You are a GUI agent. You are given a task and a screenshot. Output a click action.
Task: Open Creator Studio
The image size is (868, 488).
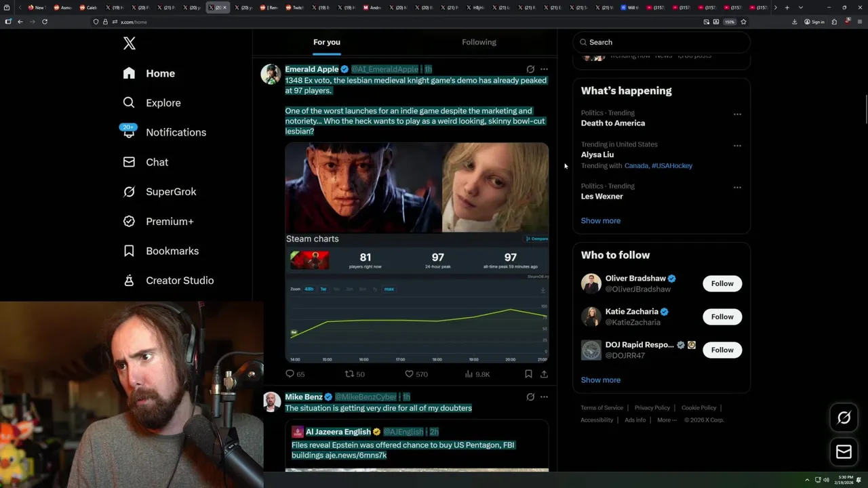click(x=168, y=281)
